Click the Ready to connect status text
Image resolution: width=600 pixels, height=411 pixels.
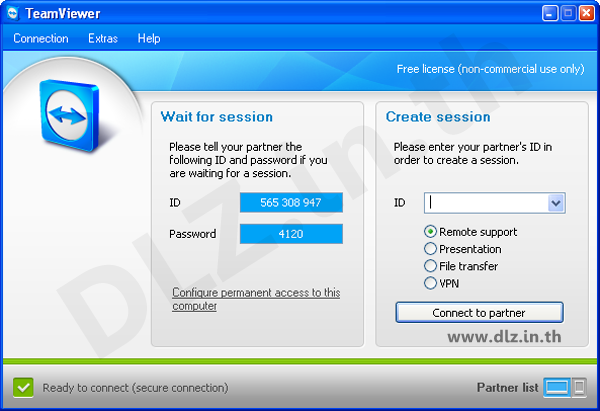[x=135, y=388]
